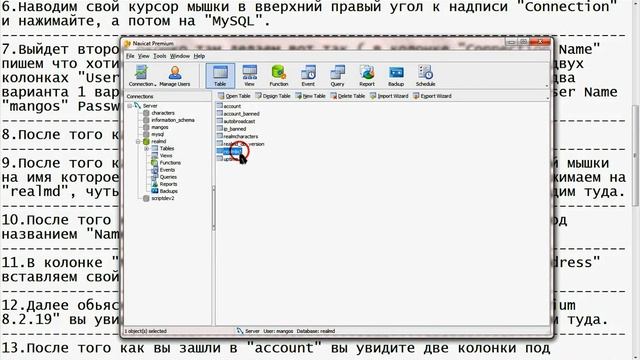Launch the Export Wizard
The height and width of the screenshot is (360, 640).
432,96
